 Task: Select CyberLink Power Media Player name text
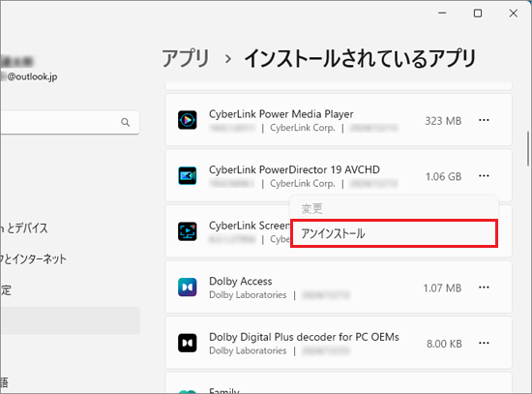[281, 114]
